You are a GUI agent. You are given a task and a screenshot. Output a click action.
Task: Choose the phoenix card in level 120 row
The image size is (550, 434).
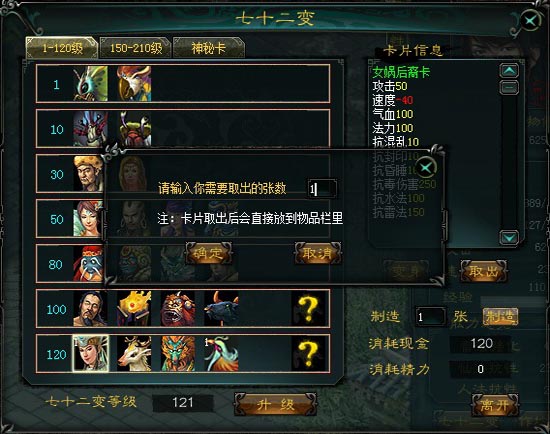(221, 354)
